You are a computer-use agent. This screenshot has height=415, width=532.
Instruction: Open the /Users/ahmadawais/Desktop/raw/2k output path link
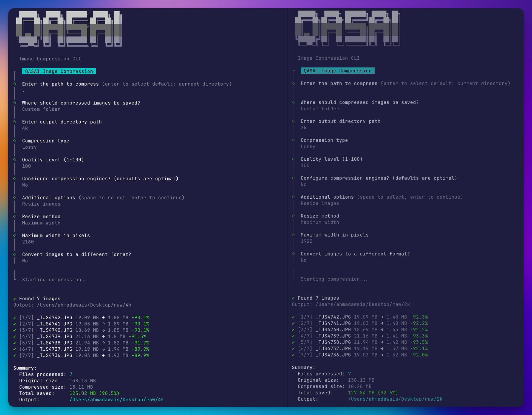click(x=395, y=399)
